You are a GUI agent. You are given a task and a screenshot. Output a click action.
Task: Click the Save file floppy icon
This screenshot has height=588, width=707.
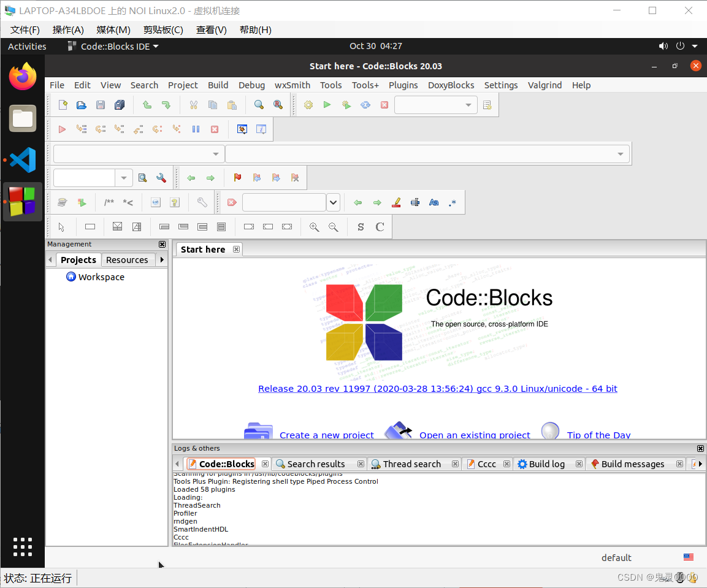pyautogui.click(x=100, y=105)
